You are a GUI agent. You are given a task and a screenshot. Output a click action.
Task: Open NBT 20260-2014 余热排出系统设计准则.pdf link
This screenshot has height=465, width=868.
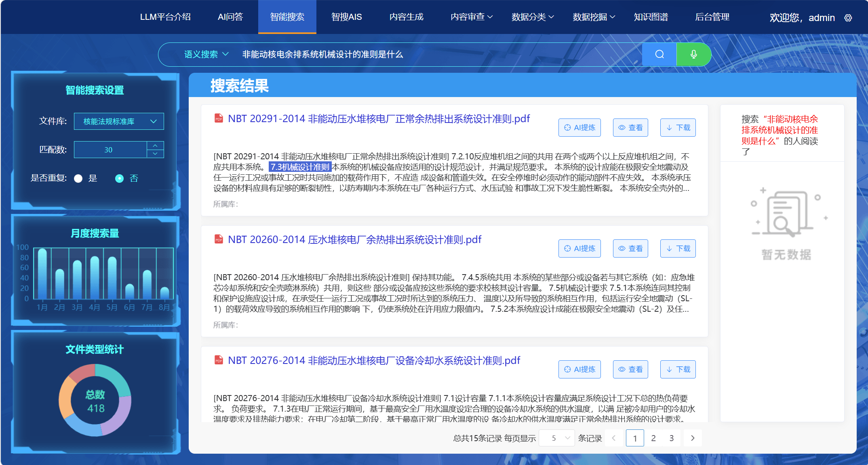(x=354, y=239)
